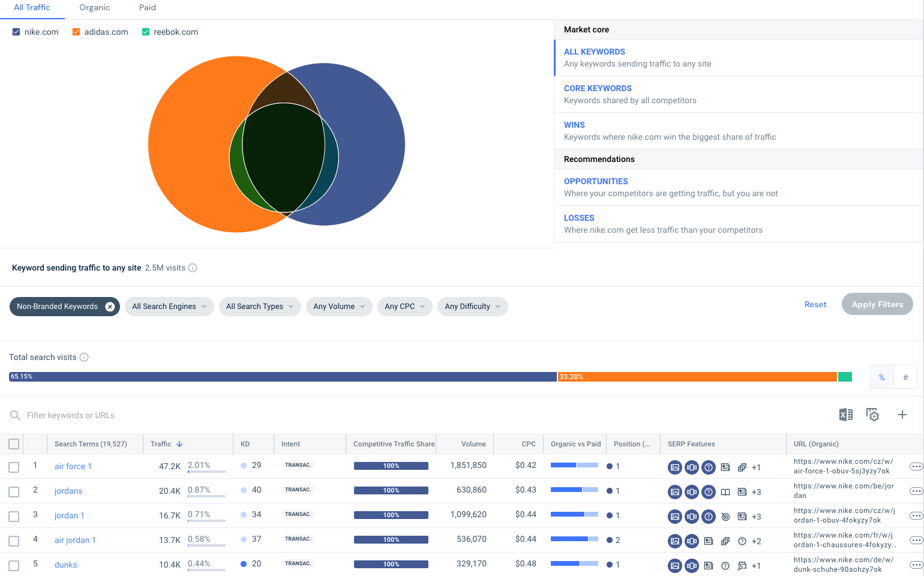Uncheck adidas.com in chart legend
924x576 pixels.
coord(76,32)
